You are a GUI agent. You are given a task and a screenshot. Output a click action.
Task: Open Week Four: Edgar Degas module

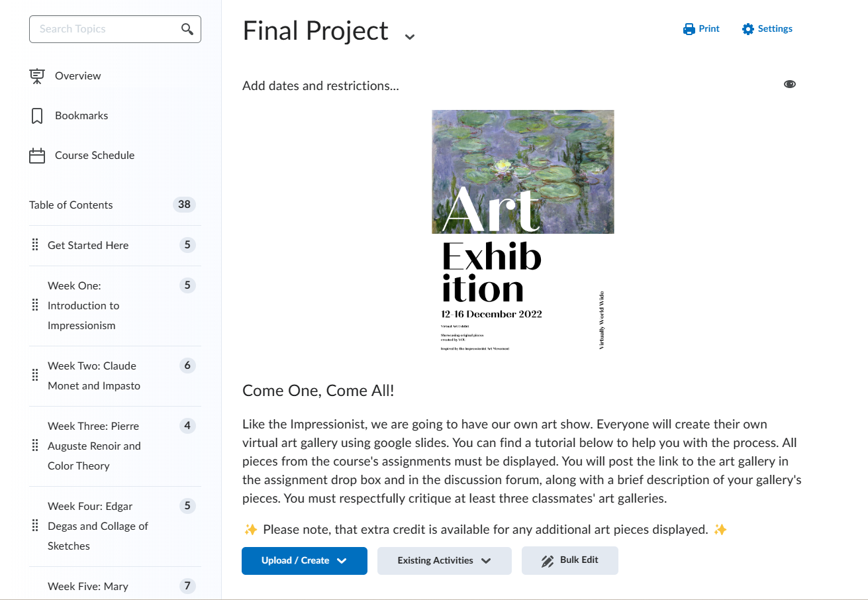click(98, 526)
